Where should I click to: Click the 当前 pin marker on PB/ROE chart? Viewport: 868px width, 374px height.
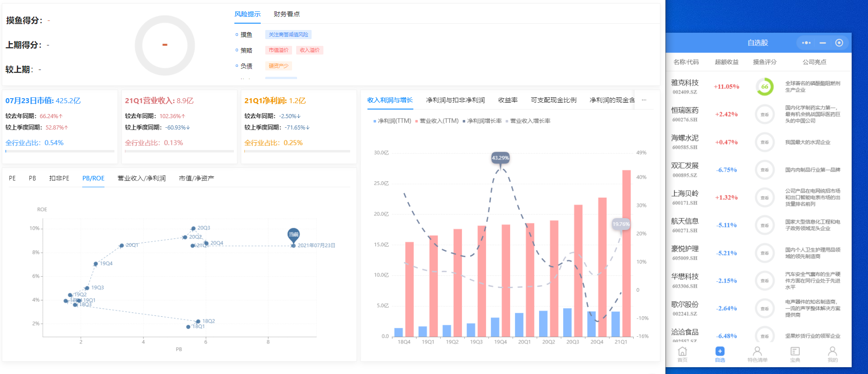coord(293,235)
